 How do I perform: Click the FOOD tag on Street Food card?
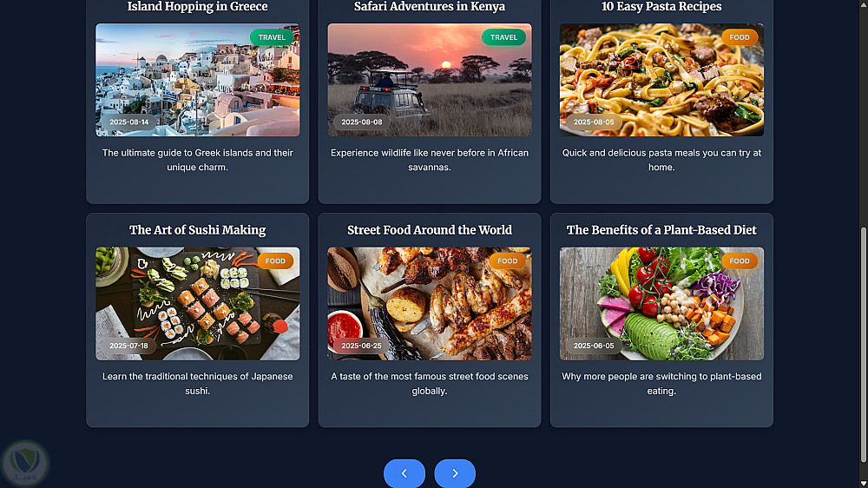click(507, 260)
